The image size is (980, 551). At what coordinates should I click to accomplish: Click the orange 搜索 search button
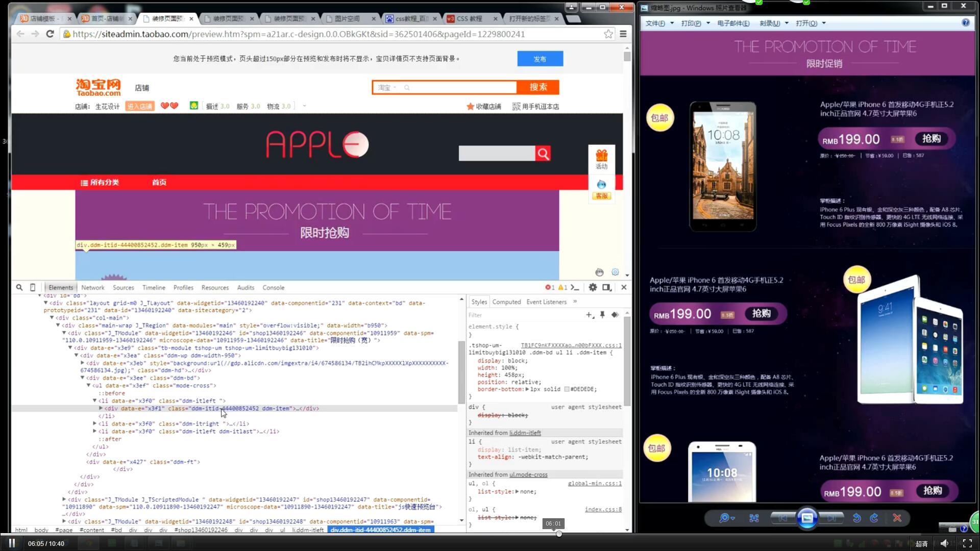coord(538,87)
